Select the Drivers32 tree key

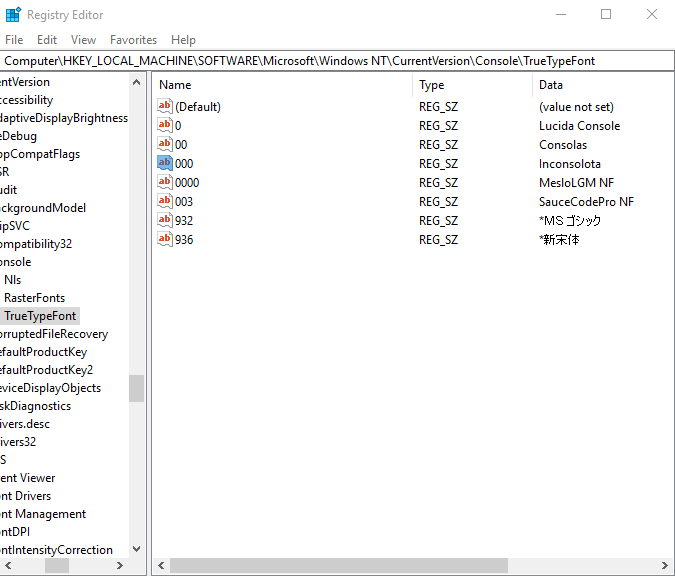18,442
